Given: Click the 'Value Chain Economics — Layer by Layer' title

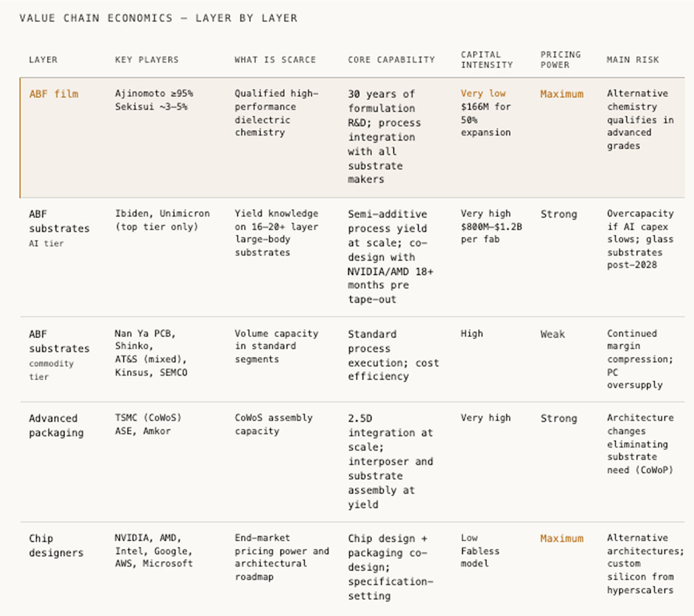Looking at the screenshot, I should pyautogui.click(x=158, y=18).
